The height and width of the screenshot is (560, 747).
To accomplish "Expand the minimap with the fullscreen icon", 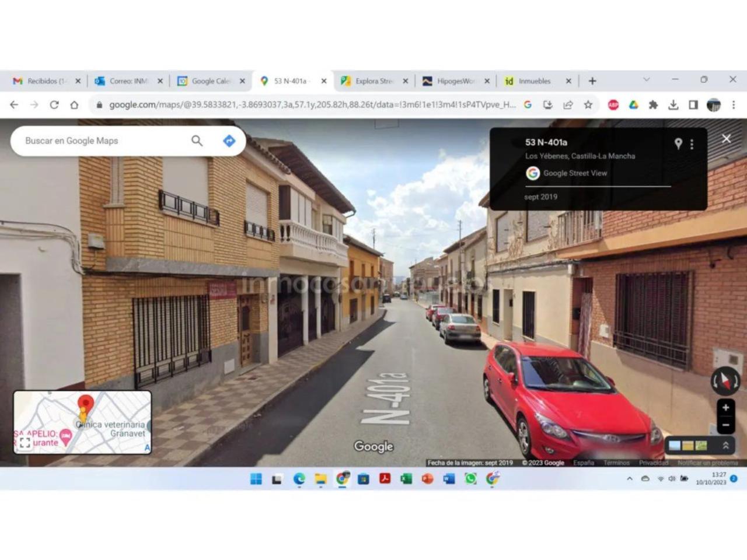I will 25,443.
